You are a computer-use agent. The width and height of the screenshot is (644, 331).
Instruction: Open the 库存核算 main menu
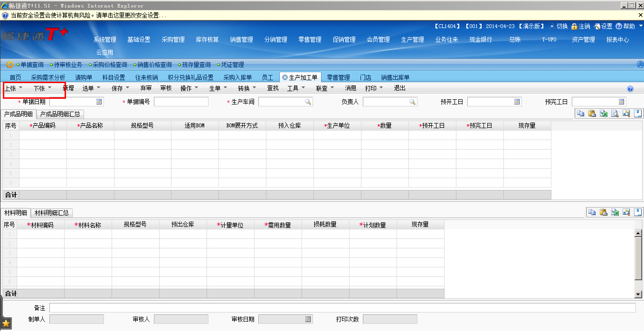tap(207, 40)
